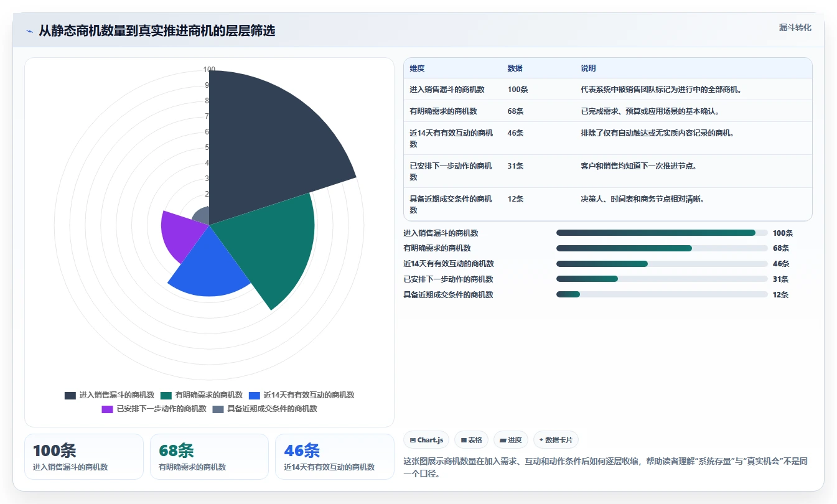
Task: Toggle the 具备近期成交条件的商机数 legend item
Action: (x=265, y=409)
